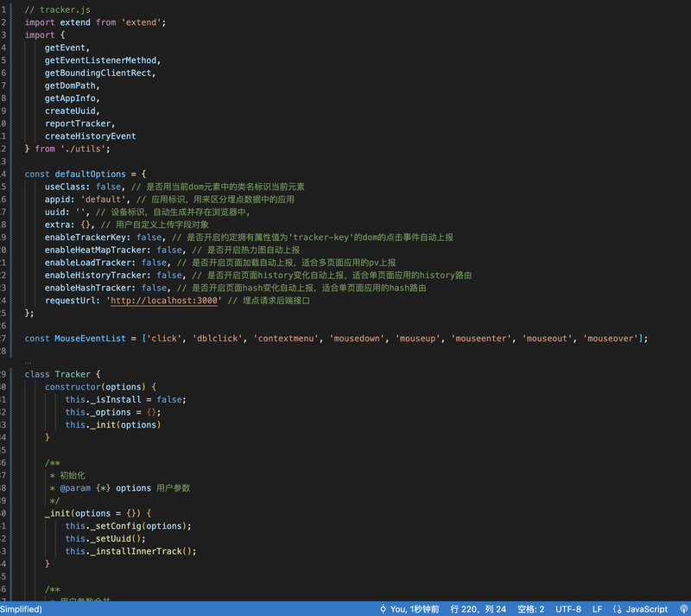Click the createHistoryEvent import name
Image resolution: width=691 pixels, height=616 pixels.
point(91,136)
